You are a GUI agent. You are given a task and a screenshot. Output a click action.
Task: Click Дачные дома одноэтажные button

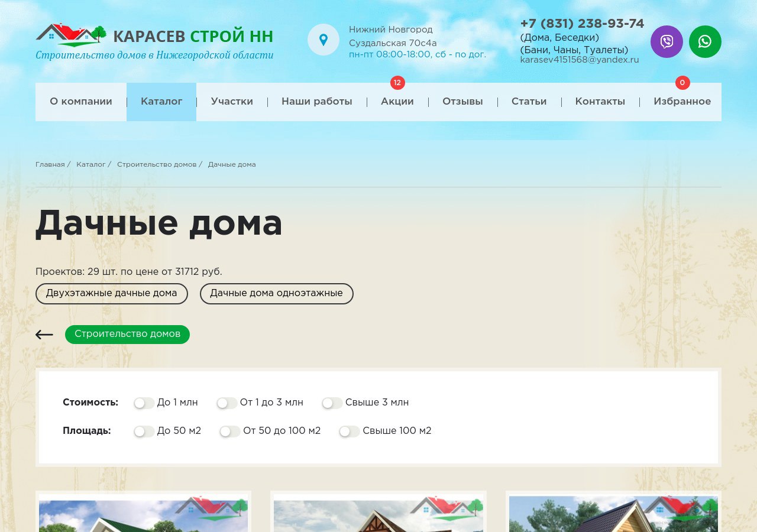[276, 294]
